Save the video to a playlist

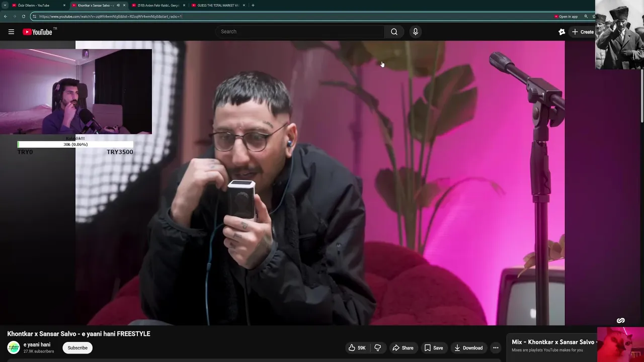pos(434,348)
